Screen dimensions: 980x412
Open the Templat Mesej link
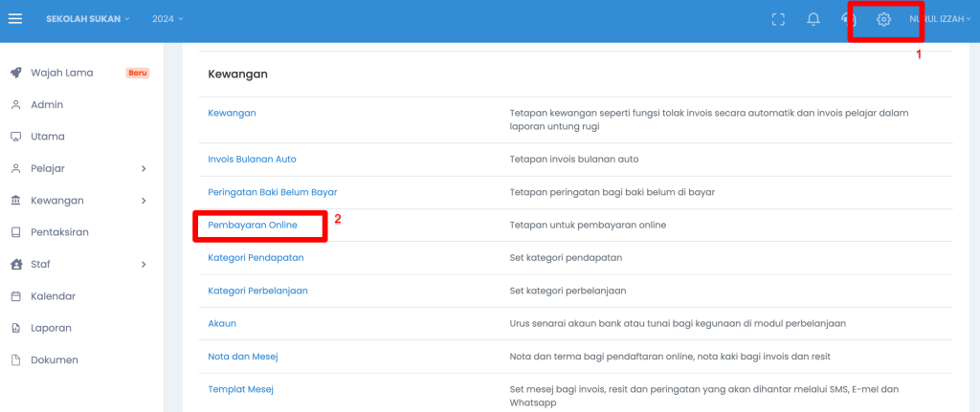(240, 389)
